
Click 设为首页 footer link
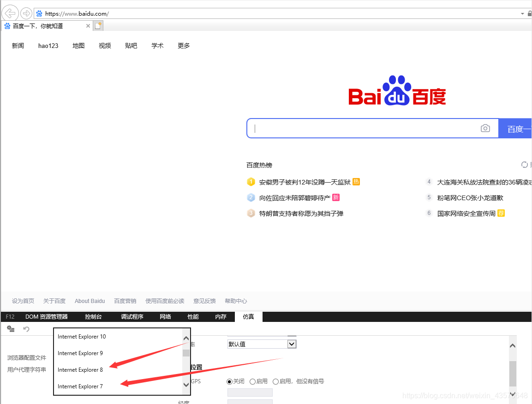coord(23,301)
